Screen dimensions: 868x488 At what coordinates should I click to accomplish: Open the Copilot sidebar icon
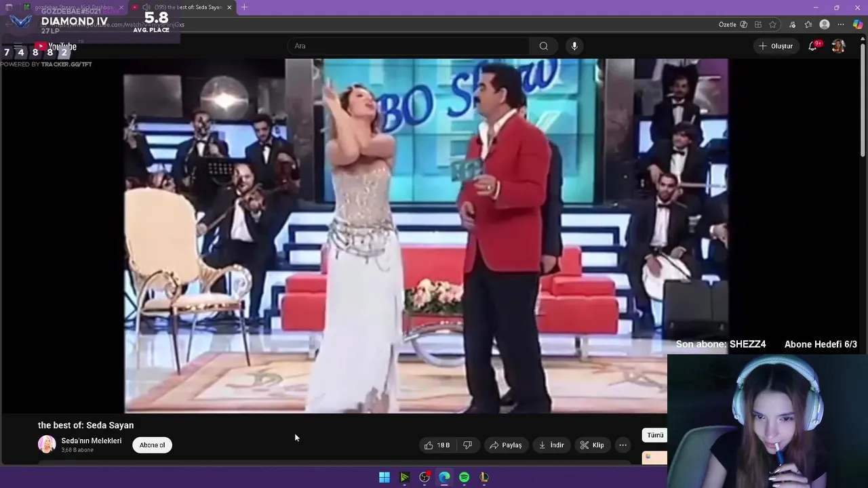(x=858, y=24)
